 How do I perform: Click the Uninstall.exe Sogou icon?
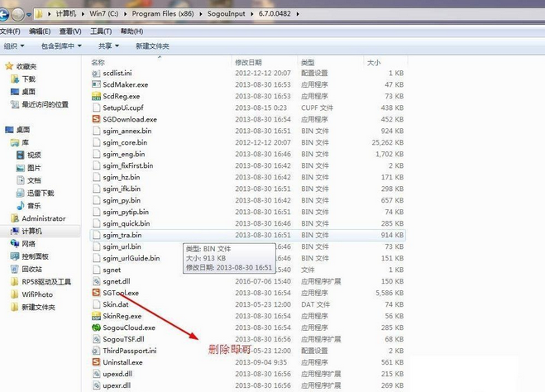tap(96, 362)
